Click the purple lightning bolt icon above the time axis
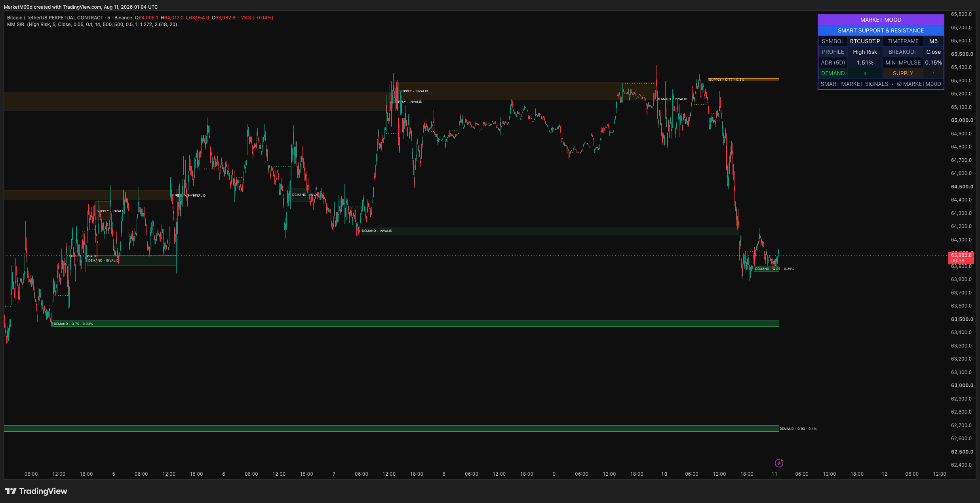Image resolution: width=980 pixels, height=503 pixels. (x=779, y=463)
